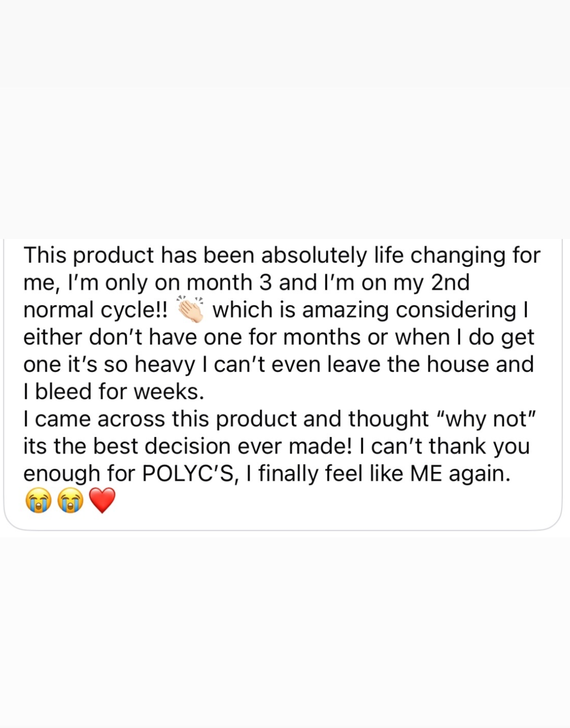The image size is (570, 728).
Task: Click the "normal cycle!!" text
Action: pyautogui.click(x=96, y=310)
